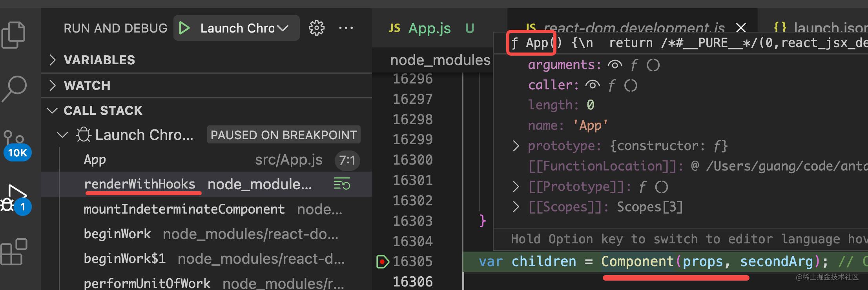The width and height of the screenshot is (868, 290).
Task: Open the debug views ellipsis menu
Action: [346, 28]
